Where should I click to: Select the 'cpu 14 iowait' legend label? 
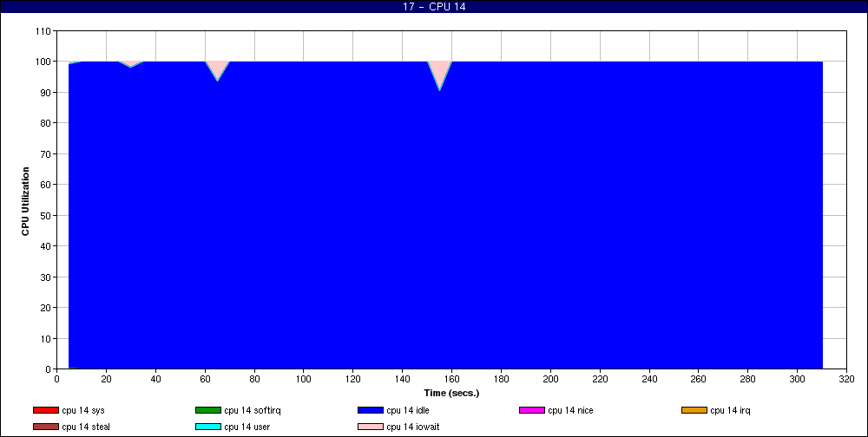coord(413,427)
